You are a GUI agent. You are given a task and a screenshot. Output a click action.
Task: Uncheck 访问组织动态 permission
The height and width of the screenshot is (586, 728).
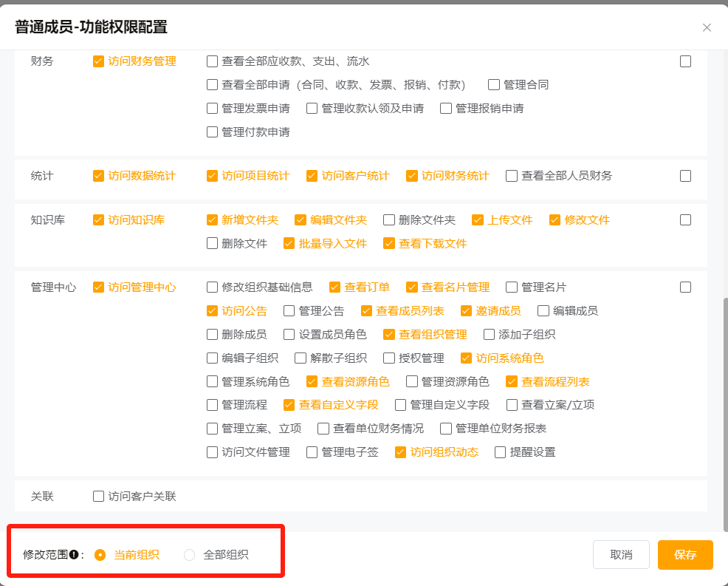click(401, 452)
